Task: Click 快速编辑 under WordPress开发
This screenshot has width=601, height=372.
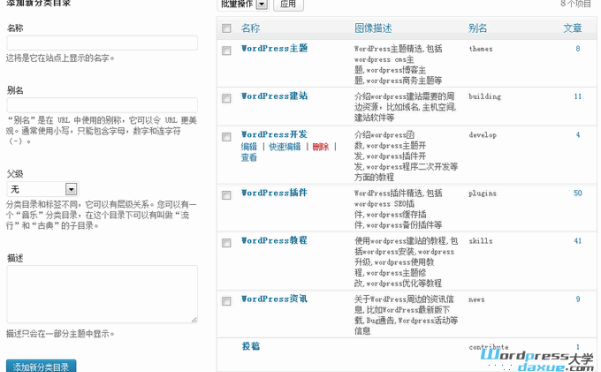Action: (285, 147)
